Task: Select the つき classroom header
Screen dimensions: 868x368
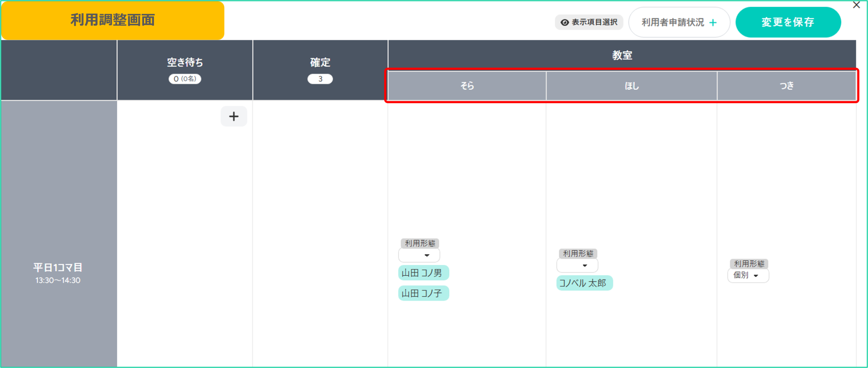Action: click(x=786, y=86)
